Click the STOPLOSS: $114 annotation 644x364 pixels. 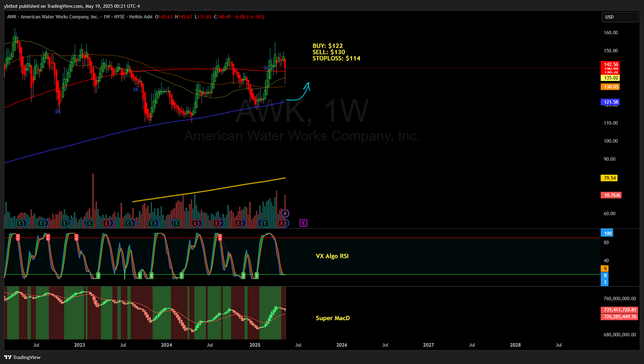point(336,58)
